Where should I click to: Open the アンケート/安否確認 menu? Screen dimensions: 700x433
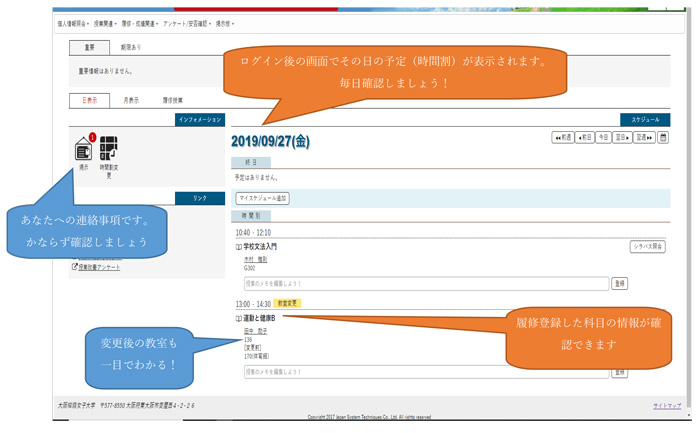[x=187, y=23]
